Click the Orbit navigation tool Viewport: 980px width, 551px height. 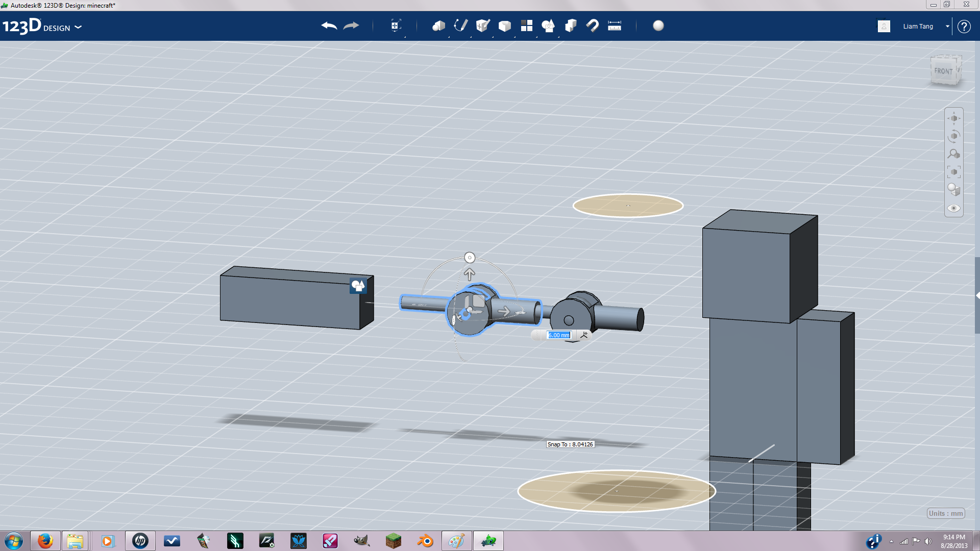pyautogui.click(x=953, y=136)
